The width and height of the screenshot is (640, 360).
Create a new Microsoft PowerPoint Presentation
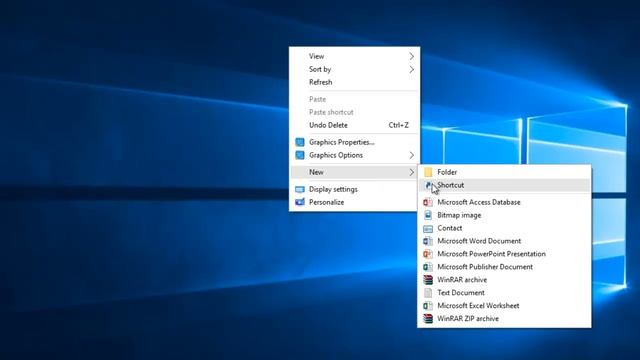click(x=504, y=254)
